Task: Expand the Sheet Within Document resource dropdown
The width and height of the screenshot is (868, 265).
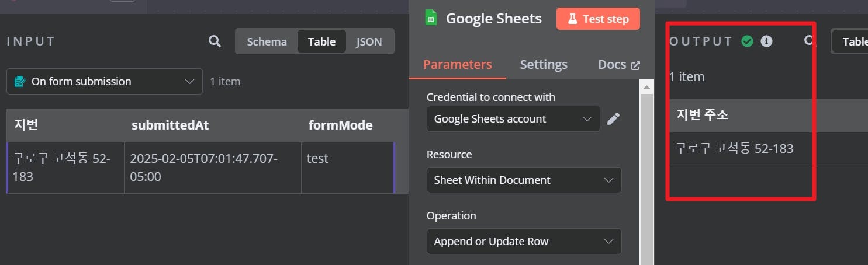Action: [x=524, y=180]
